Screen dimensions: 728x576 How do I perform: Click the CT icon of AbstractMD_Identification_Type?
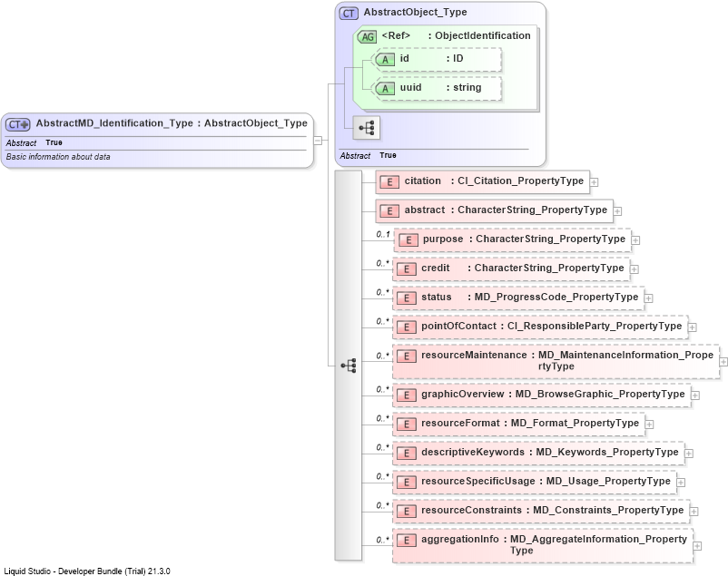coord(17,124)
